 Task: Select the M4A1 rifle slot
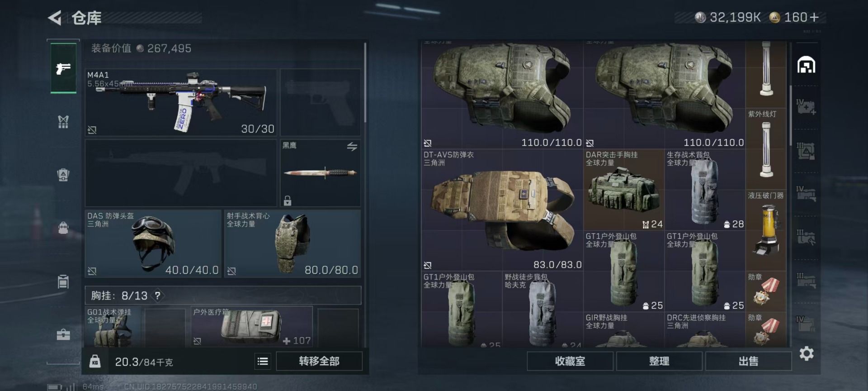[181, 102]
